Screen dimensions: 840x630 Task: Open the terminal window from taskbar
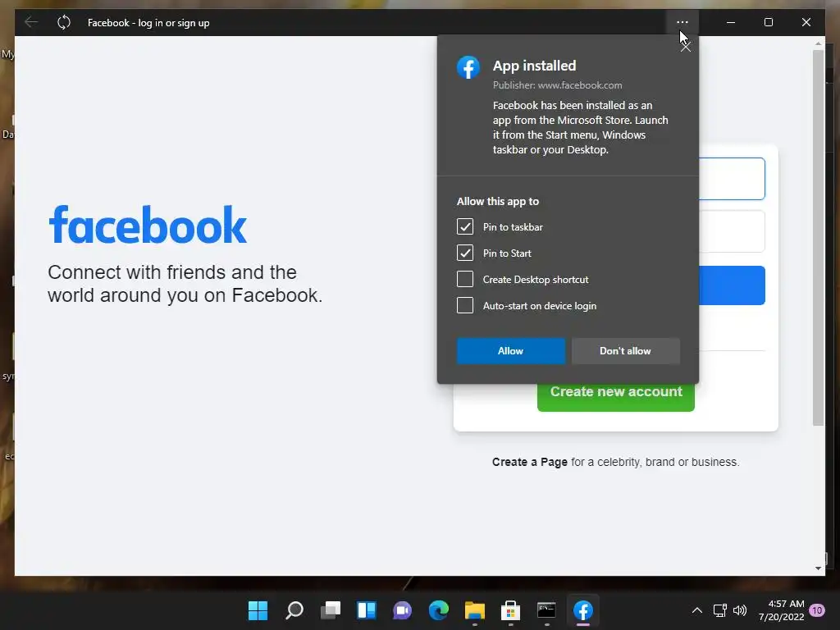(546, 610)
